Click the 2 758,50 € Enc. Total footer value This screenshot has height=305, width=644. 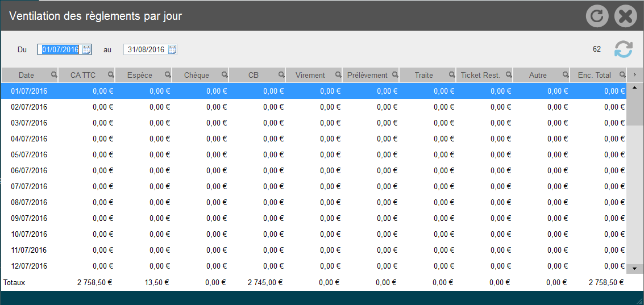pyautogui.click(x=606, y=282)
